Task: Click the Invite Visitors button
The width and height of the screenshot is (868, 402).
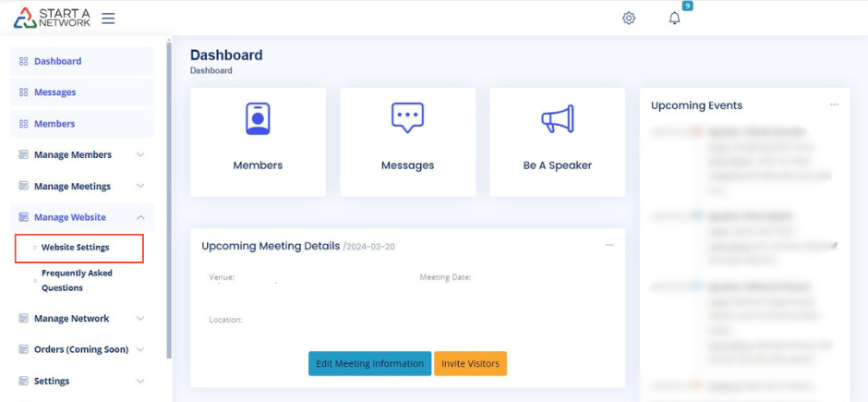Action: tap(470, 363)
